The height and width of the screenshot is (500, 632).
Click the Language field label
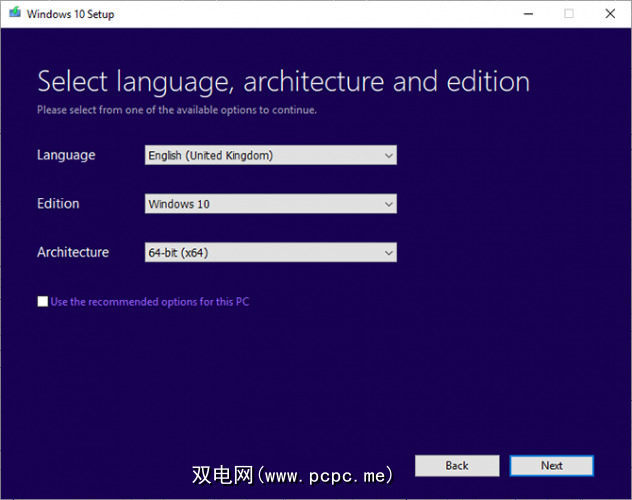tap(66, 156)
